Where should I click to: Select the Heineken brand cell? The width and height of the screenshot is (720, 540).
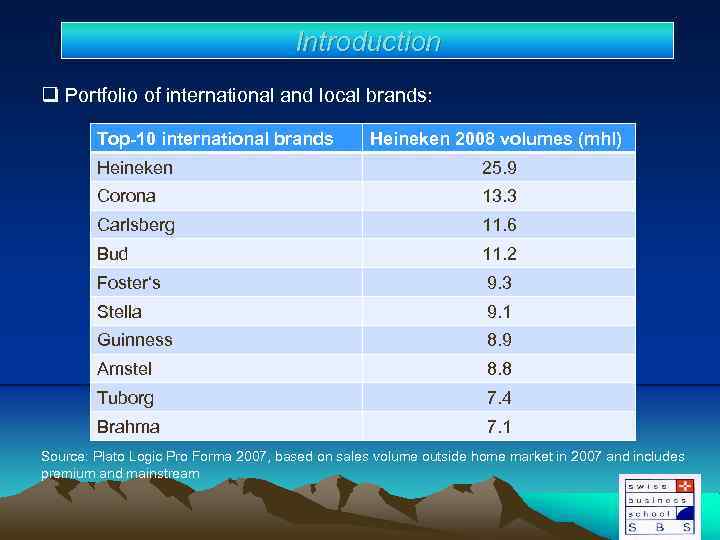(226, 167)
